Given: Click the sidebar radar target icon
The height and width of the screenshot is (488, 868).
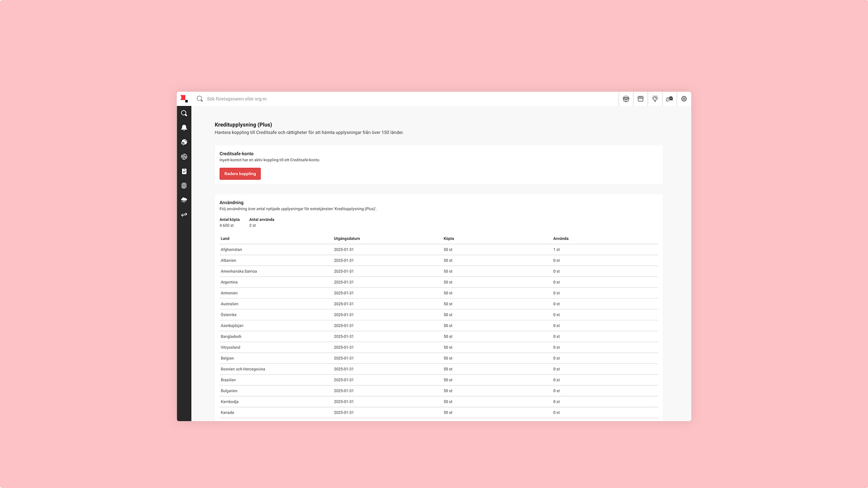Looking at the screenshot, I should point(184,157).
